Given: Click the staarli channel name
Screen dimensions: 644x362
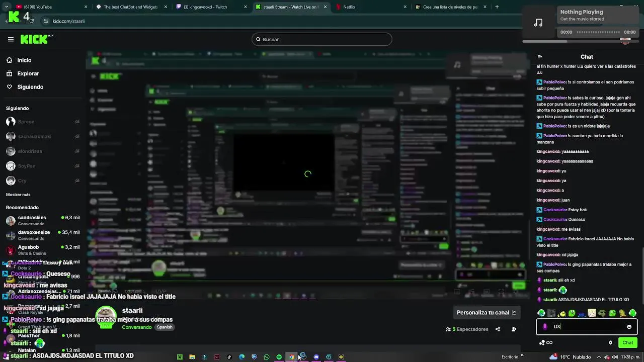Looking at the screenshot, I should (x=132, y=311).
